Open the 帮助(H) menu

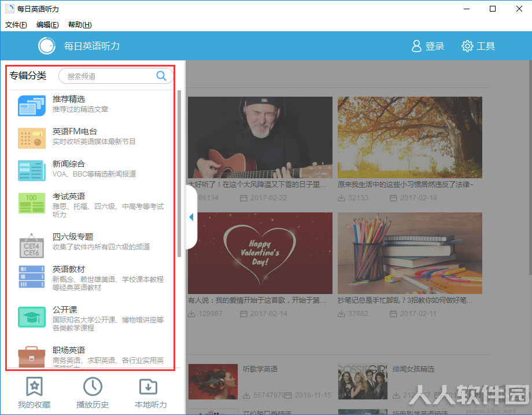click(x=80, y=25)
